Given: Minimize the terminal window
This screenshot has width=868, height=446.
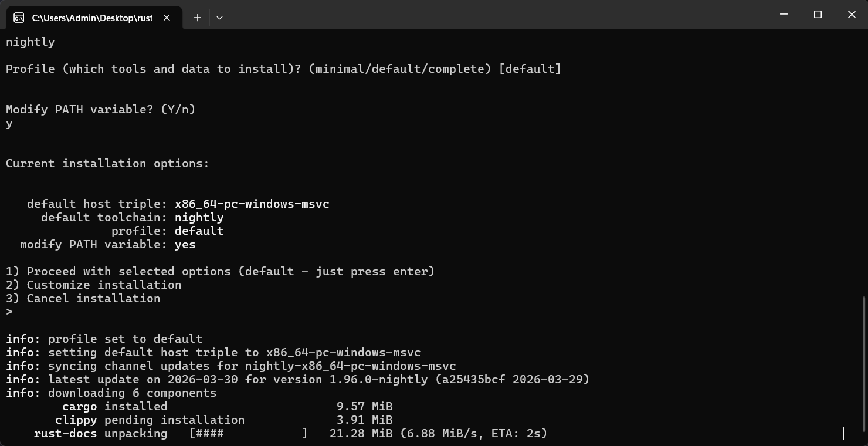Looking at the screenshot, I should click(784, 14).
